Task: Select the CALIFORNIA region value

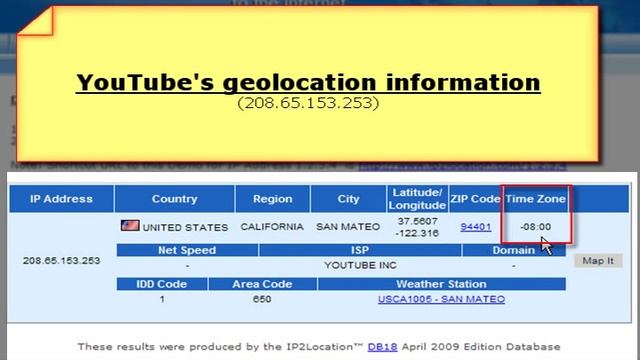Action: point(272,227)
